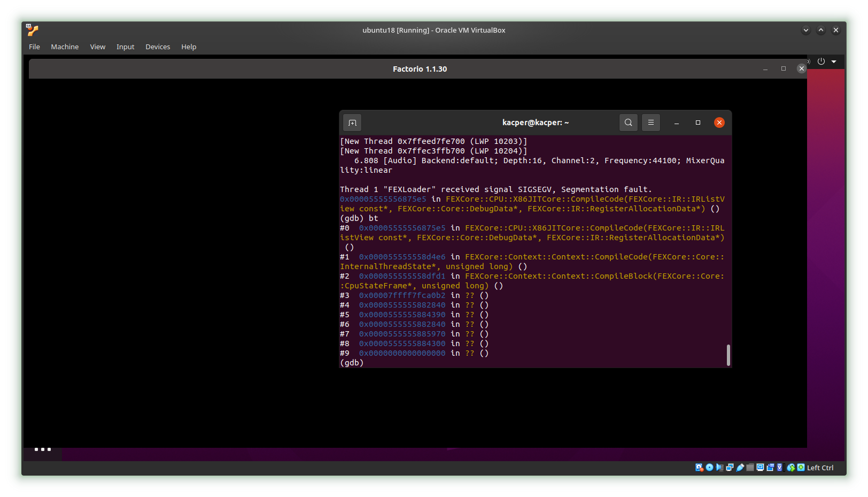Click the (gdb) prompt at bottom of terminal

[352, 363]
